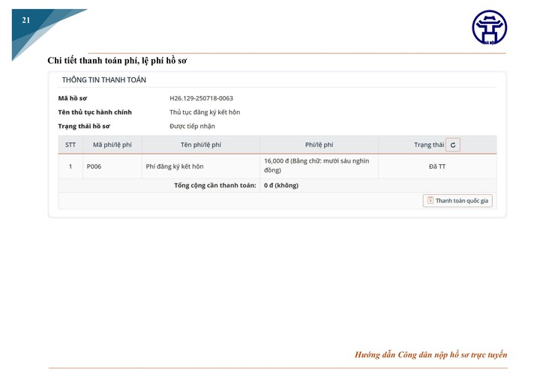The height and width of the screenshot is (392, 555).
Task: Click the Thủ tục đăng ký kết hôn value
Action: click(205, 112)
